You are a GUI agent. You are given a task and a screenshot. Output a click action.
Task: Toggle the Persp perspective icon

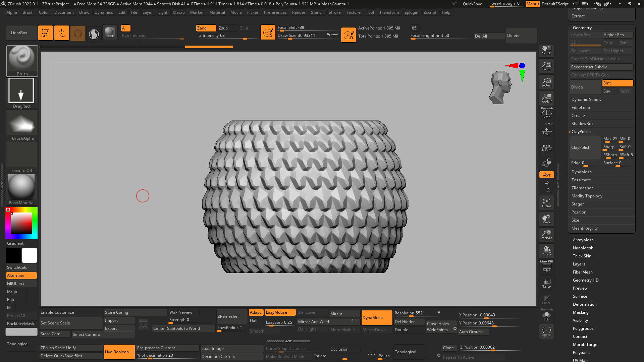[546, 113]
